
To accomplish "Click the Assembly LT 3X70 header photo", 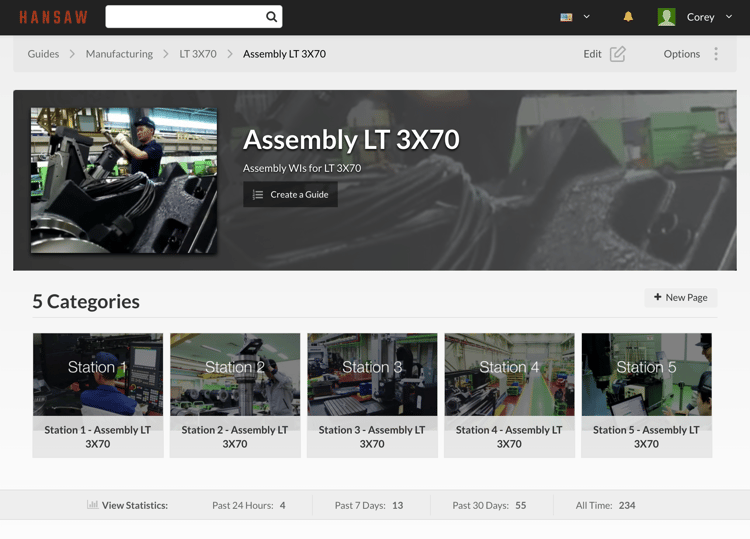I will coord(124,180).
